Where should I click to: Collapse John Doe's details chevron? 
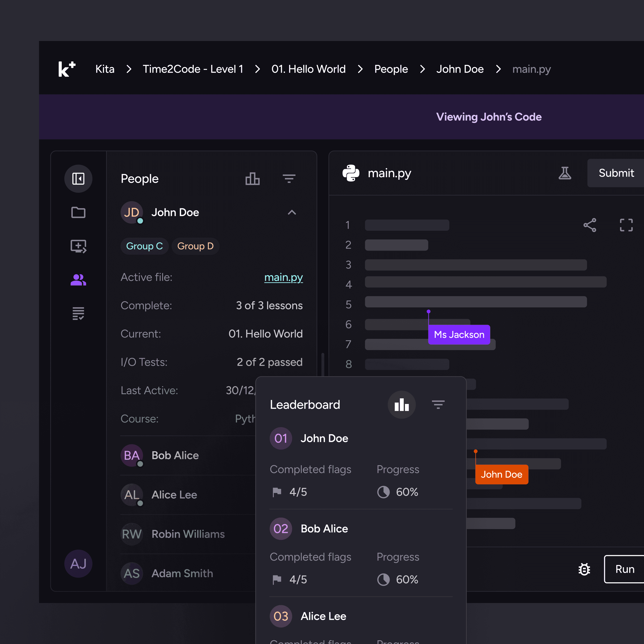click(x=292, y=212)
